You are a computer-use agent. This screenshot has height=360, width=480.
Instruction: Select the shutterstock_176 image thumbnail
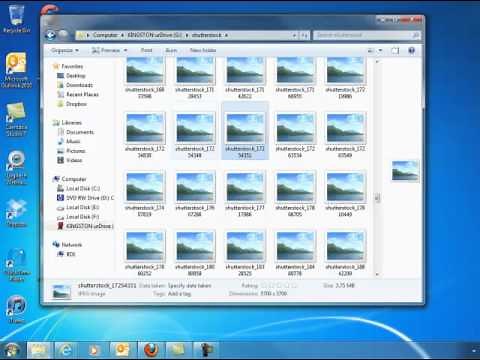(195, 187)
